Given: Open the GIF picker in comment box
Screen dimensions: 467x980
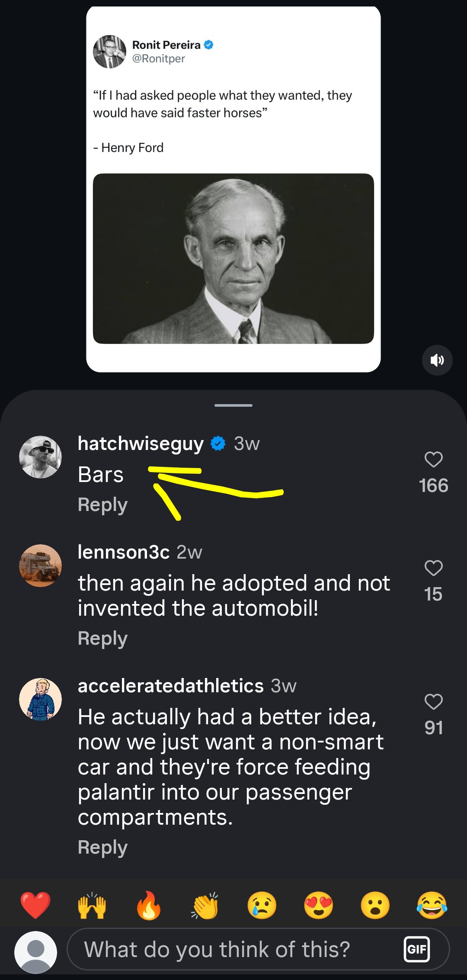Looking at the screenshot, I should pyautogui.click(x=416, y=949).
